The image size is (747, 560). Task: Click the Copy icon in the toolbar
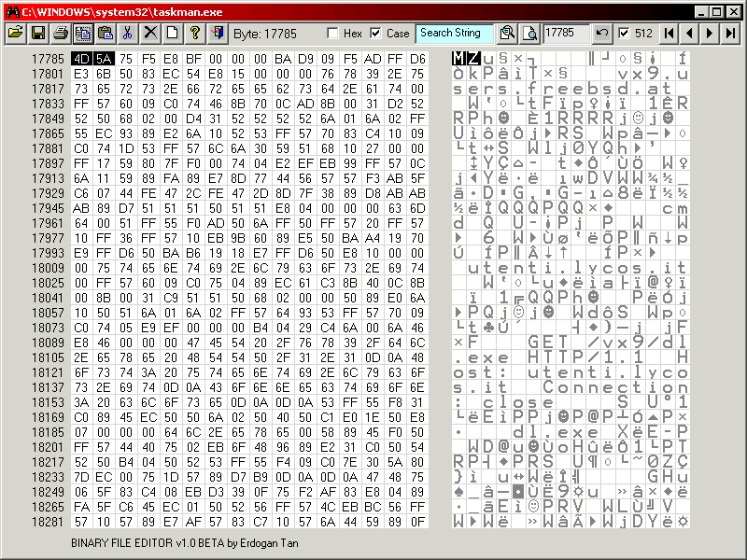click(x=82, y=33)
